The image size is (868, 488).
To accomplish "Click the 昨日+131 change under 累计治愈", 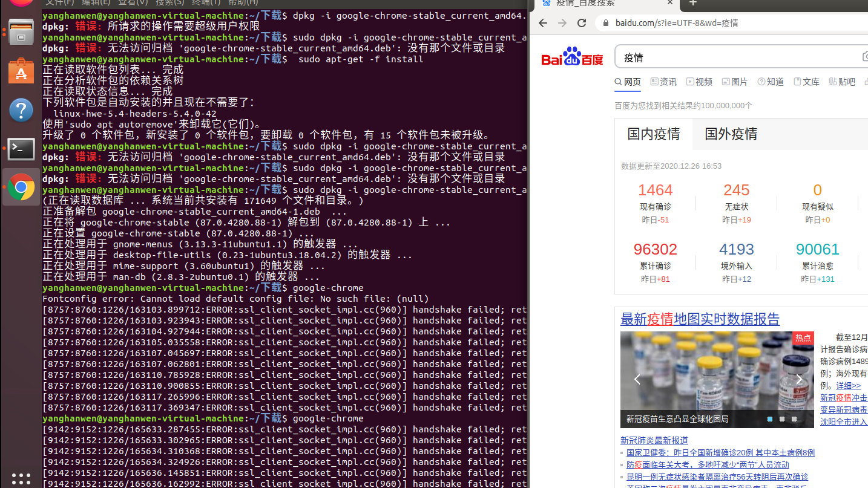I will [x=818, y=279].
